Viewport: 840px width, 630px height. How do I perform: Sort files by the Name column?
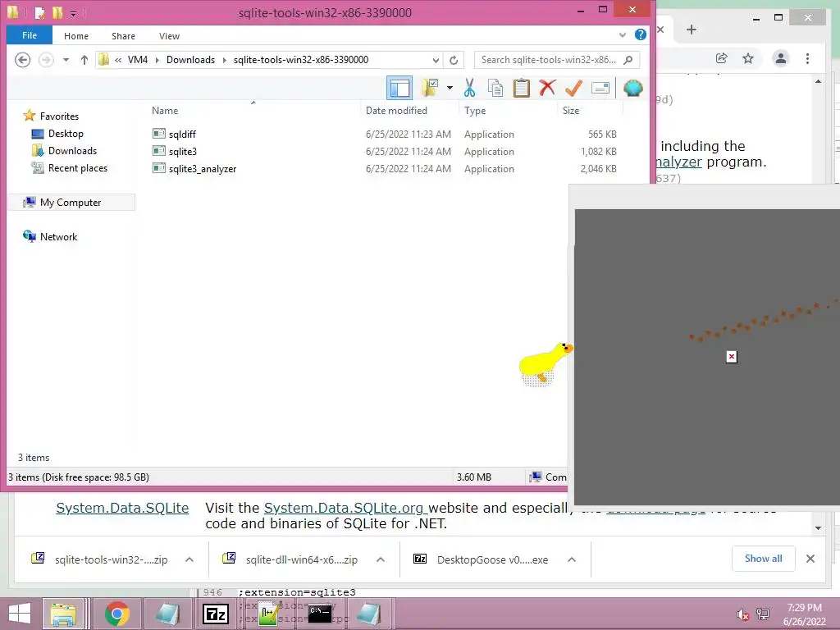[165, 111]
